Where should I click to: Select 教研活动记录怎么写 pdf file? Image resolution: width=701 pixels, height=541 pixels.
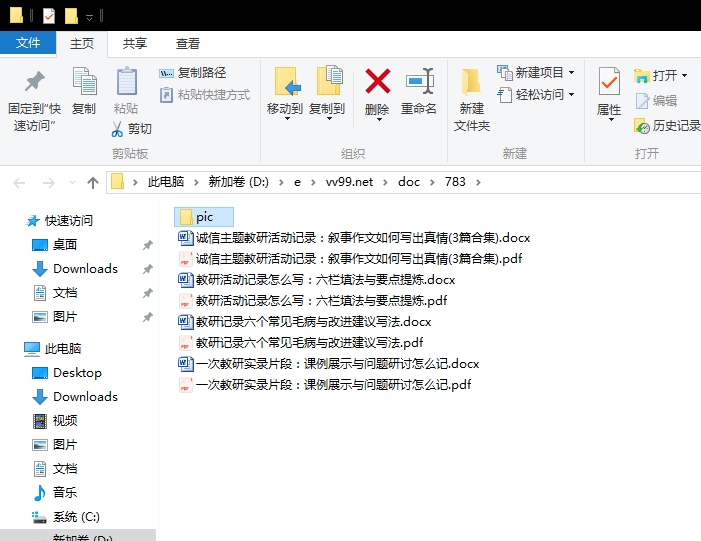[x=312, y=301]
